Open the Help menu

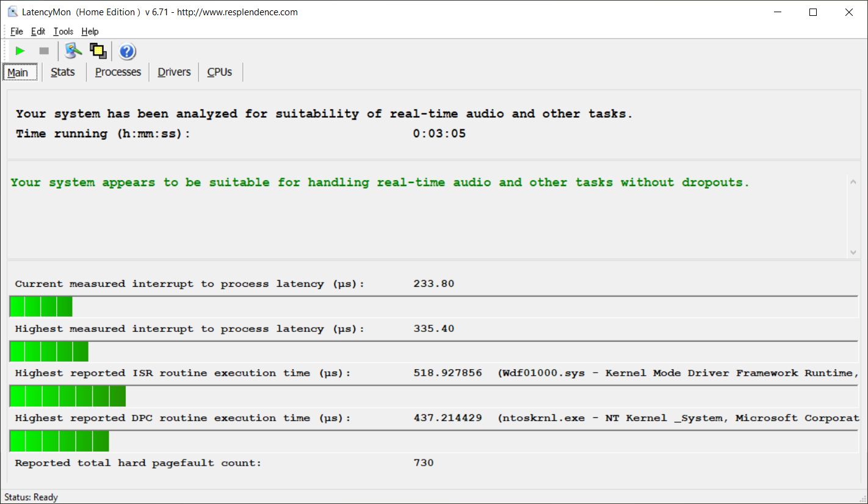[x=90, y=32]
